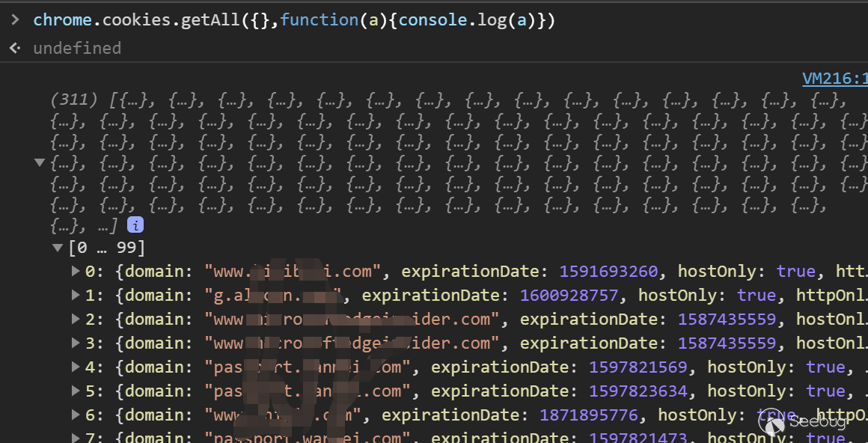Expand the cookie object at index 3
The width and height of the screenshot is (868, 443).
pyautogui.click(x=75, y=343)
